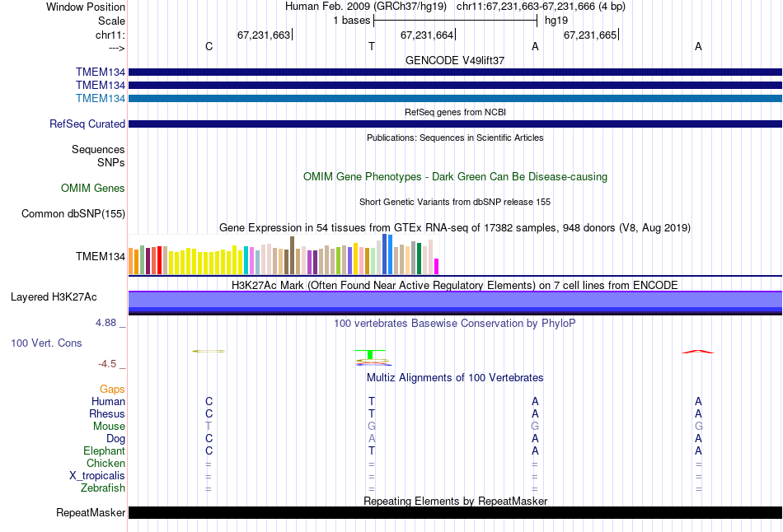Click OMIM Gene Phenotypes track title

pyautogui.click(x=455, y=177)
